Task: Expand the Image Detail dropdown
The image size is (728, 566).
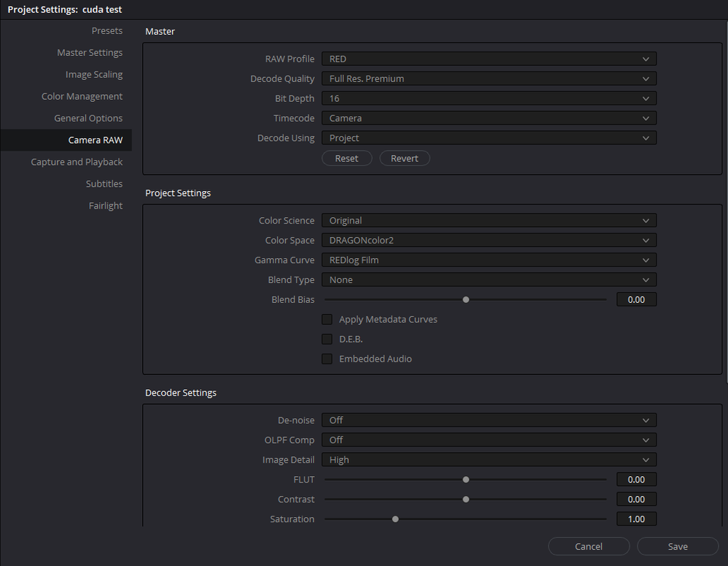Action: 489,460
